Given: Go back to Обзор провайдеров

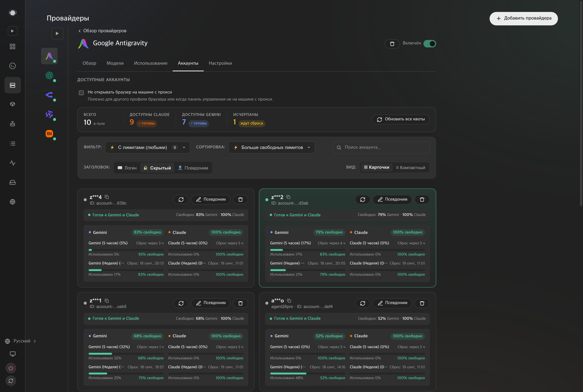Looking at the screenshot, I should (102, 31).
